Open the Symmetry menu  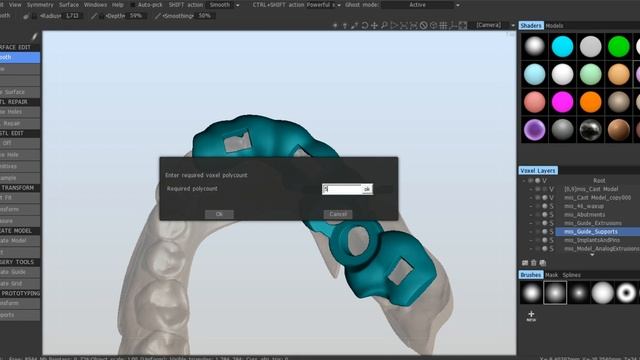tap(40, 5)
